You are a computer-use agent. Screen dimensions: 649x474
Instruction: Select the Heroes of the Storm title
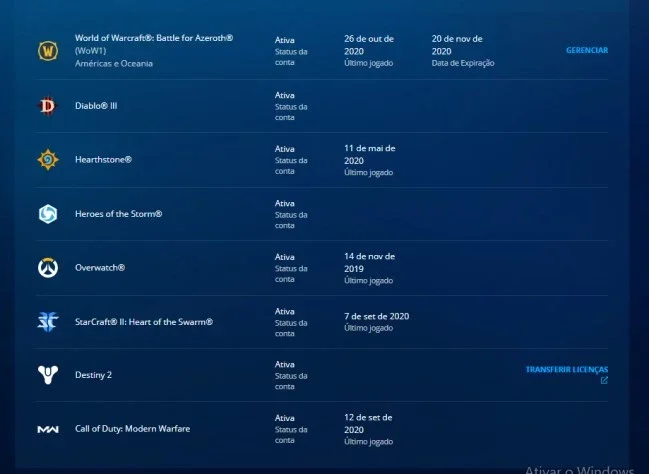coord(118,214)
